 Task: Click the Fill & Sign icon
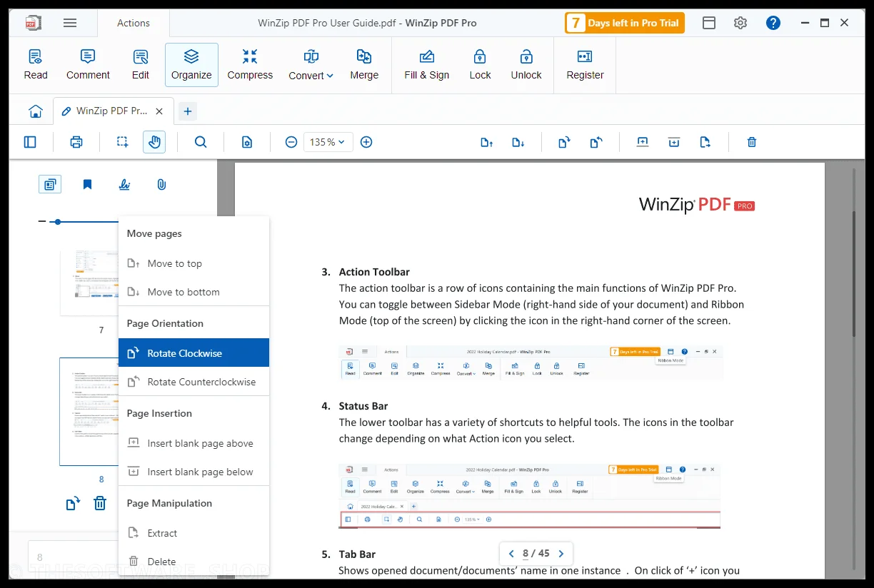(x=427, y=64)
